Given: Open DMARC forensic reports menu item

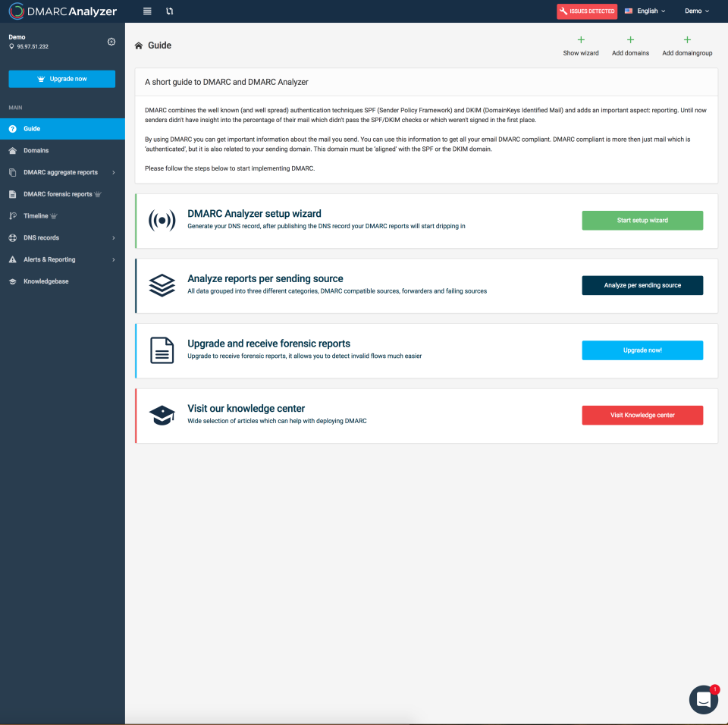Looking at the screenshot, I should pos(62,194).
